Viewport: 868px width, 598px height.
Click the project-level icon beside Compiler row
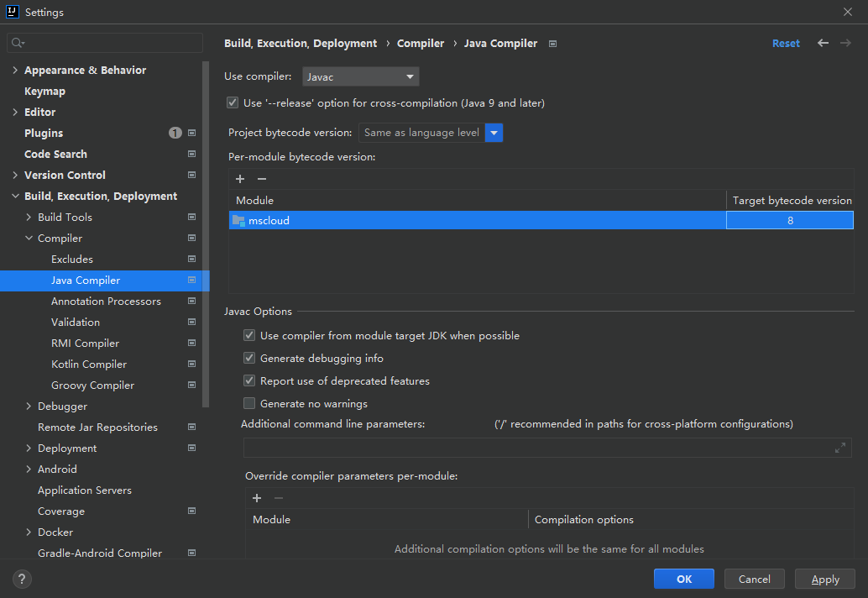191,238
